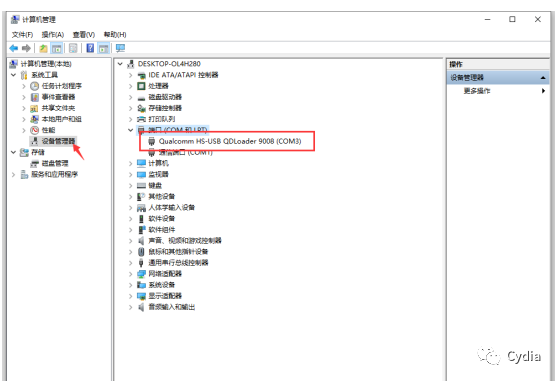Minimize the 计算机管理 window
The height and width of the screenshot is (381, 558).
tap(488, 20)
